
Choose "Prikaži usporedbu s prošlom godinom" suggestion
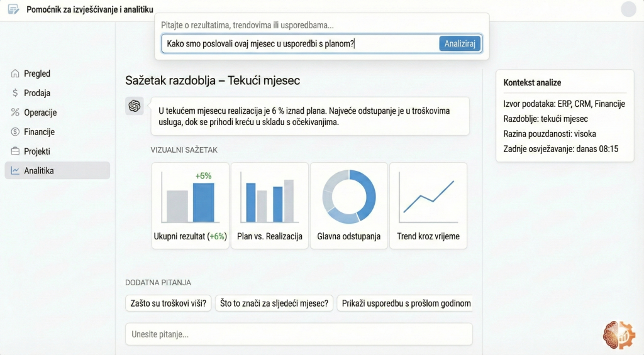click(405, 303)
